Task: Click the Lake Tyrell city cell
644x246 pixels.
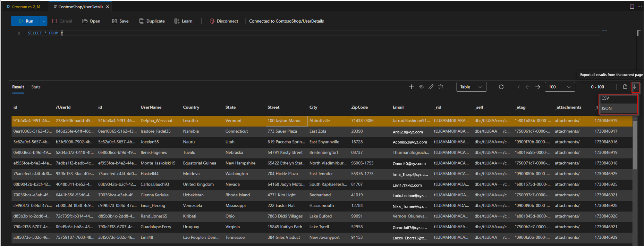Action: [319, 227]
